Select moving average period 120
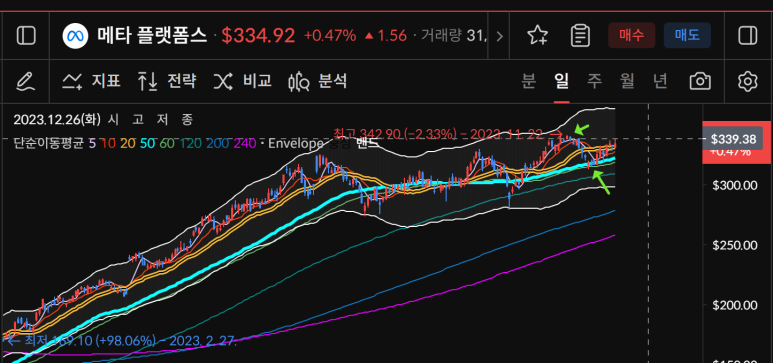The width and height of the screenshot is (773, 363). click(190, 144)
